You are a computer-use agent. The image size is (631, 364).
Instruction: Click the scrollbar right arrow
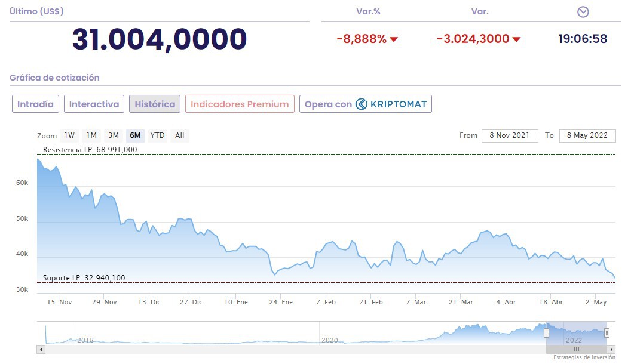pyautogui.click(x=612, y=350)
